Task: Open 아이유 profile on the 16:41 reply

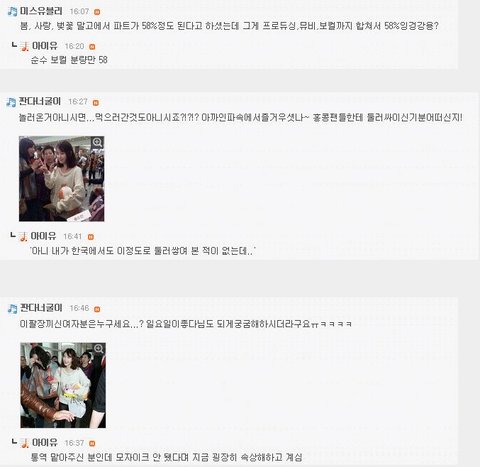Action: [x=43, y=236]
